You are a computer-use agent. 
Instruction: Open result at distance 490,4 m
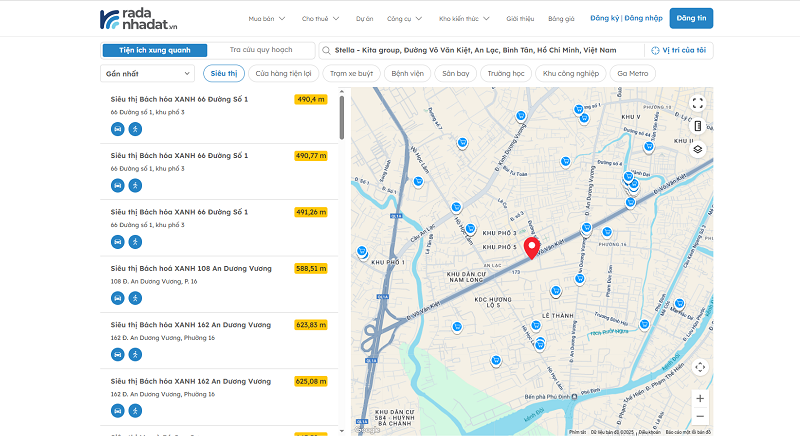point(219,115)
